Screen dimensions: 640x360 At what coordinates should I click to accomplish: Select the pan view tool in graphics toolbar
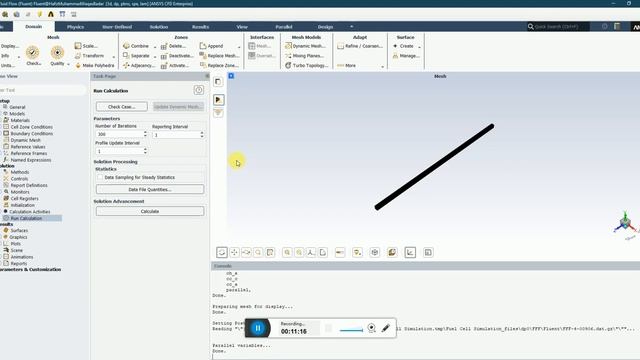tap(234, 252)
